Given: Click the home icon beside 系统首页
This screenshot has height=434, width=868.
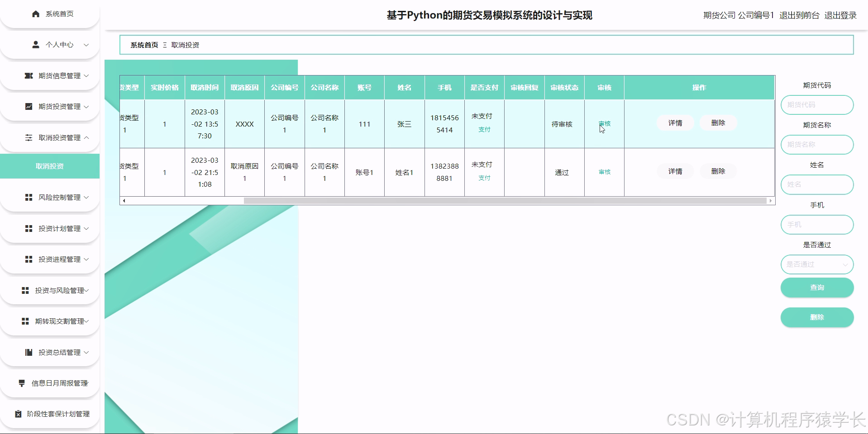Looking at the screenshot, I should [36, 14].
